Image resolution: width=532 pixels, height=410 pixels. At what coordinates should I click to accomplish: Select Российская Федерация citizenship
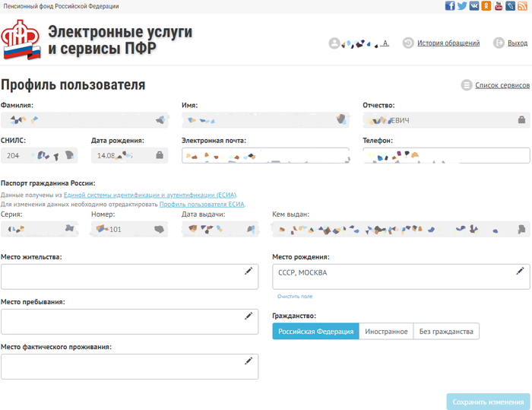[x=315, y=332]
